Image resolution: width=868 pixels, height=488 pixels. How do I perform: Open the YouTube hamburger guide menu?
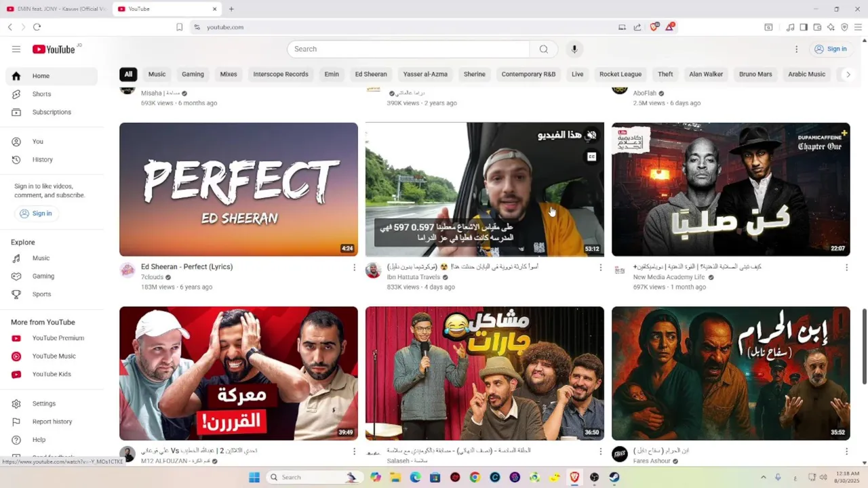[x=16, y=49]
